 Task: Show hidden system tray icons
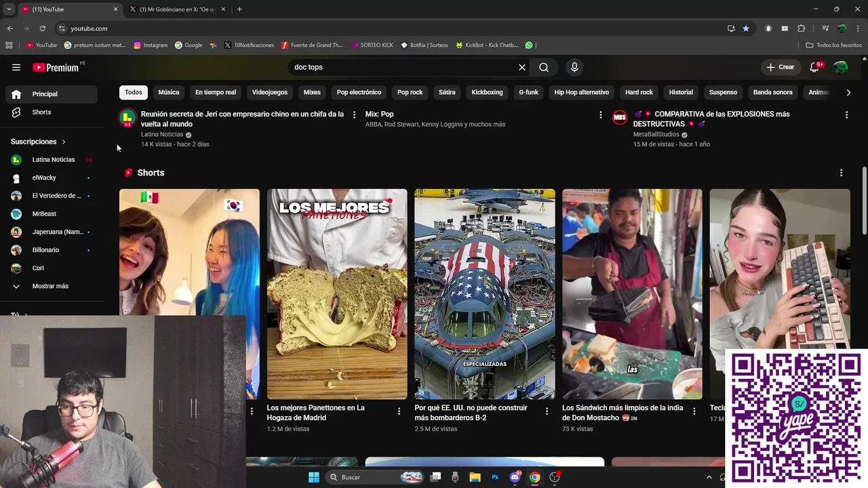point(709,477)
